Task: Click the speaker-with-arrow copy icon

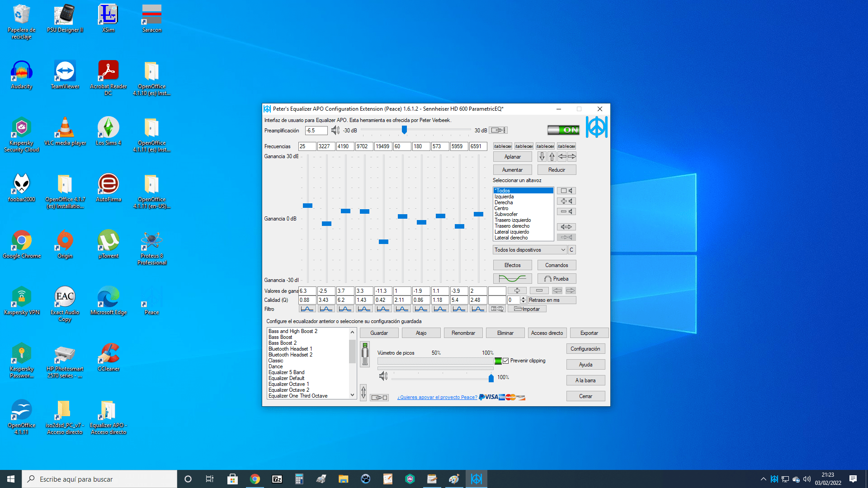Action: coord(566,227)
